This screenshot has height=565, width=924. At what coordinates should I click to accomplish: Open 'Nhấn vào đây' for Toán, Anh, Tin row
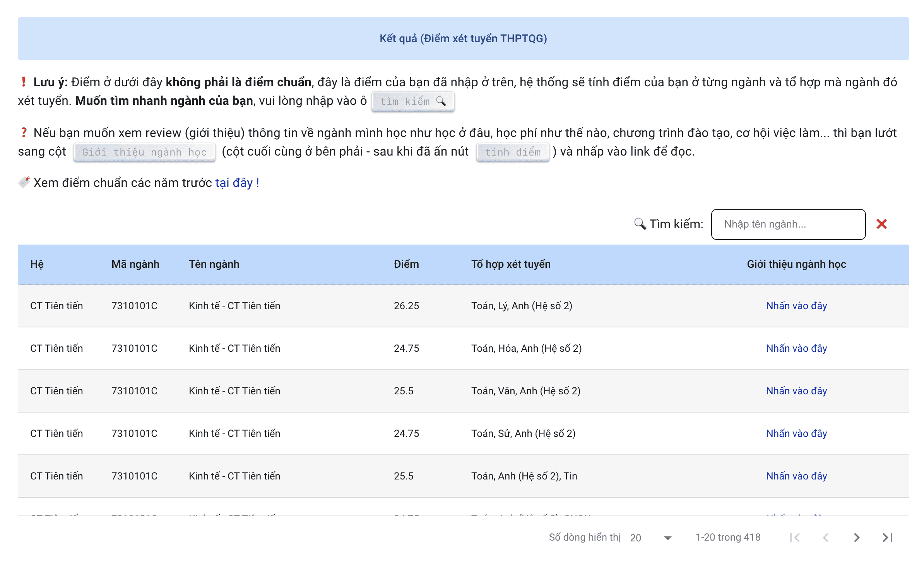(796, 476)
